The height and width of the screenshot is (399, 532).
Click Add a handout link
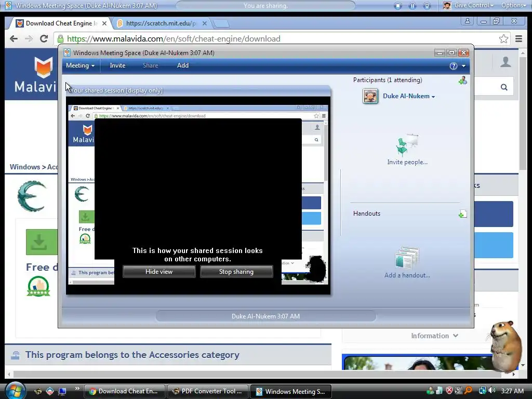(x=407, y=275)
